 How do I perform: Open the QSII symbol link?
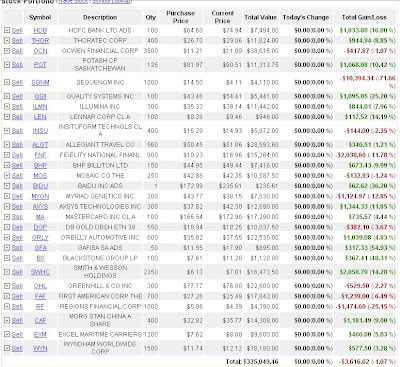(x=40, y=96)
